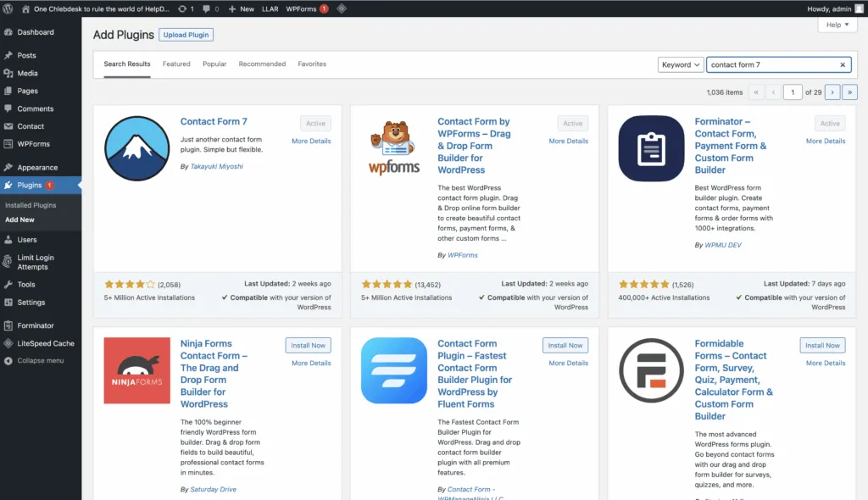Click the Dashboard sidebar icon
Image resolution: width=868 pixels, height=500 pixels.
pos(8,32)
